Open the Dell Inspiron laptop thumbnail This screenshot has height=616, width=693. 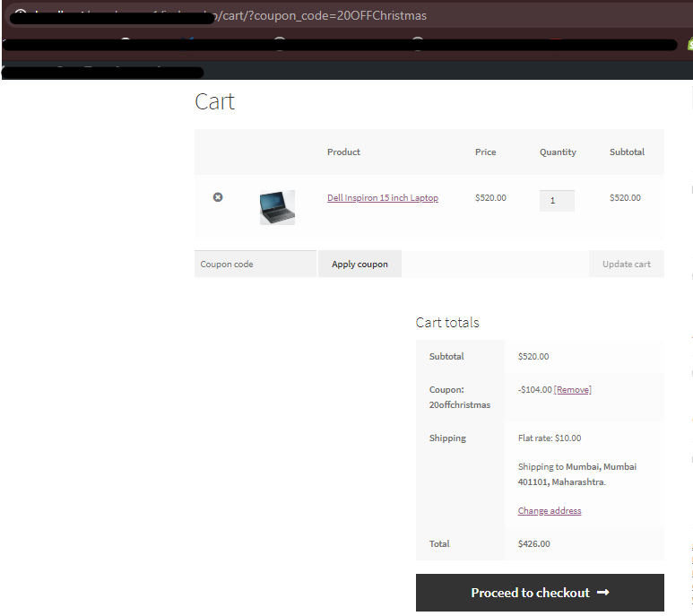277,207
